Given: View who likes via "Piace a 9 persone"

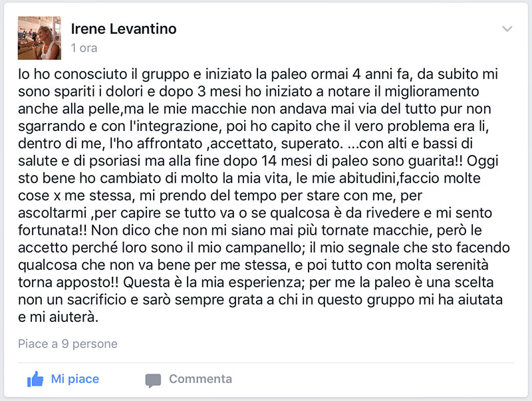Looking at the screenshot, I should [68, 344].
